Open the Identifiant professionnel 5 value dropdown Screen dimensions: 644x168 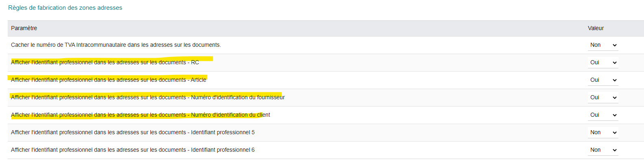[603, 133]
